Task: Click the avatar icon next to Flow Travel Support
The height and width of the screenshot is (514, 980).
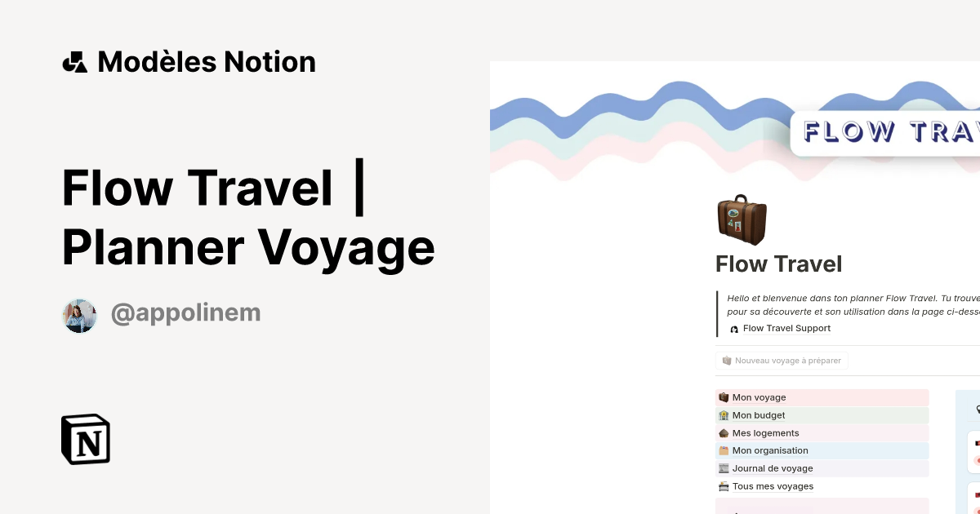Action: [x=733, y=328]
